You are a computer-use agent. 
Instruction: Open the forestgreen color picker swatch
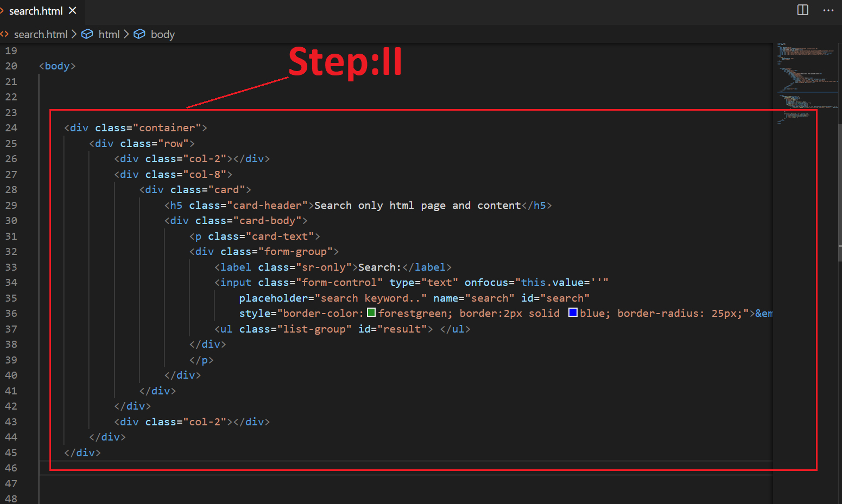(371, 312)
